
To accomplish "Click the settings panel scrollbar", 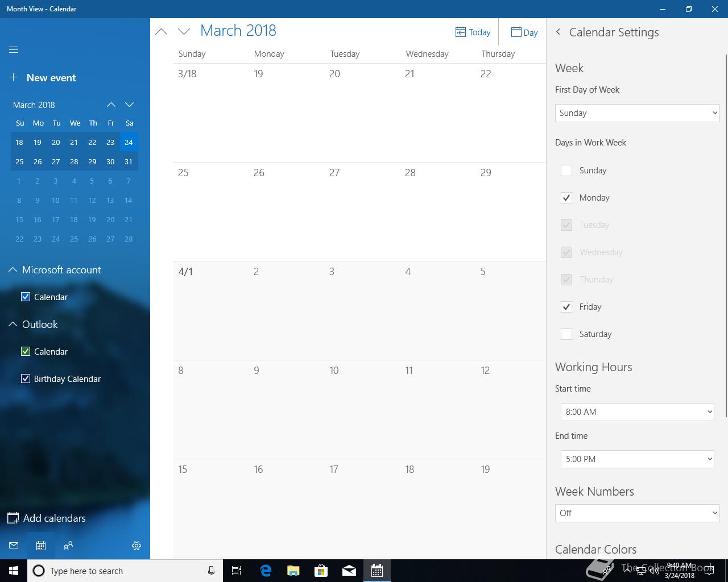I will click(x=726, y=236).
